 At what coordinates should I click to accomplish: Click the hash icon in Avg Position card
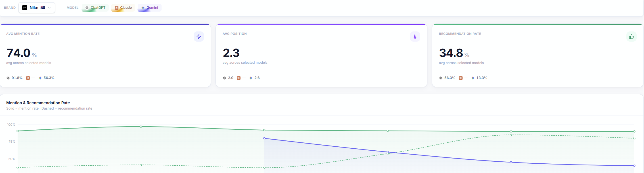pos(415,37)
